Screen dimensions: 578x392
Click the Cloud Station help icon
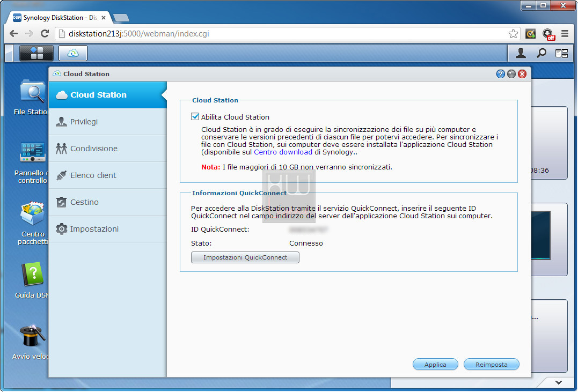coord(500,74)
